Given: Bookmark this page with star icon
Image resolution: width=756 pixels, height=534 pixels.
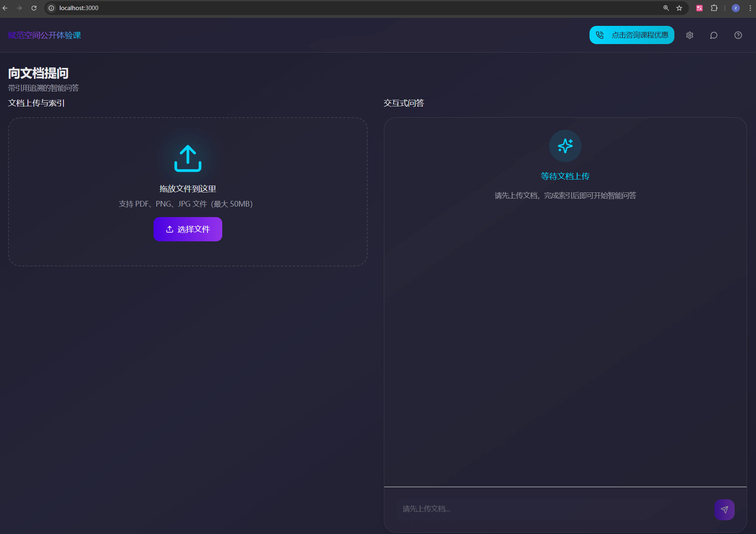Looking at the screenshot, I should coord(679,8).
